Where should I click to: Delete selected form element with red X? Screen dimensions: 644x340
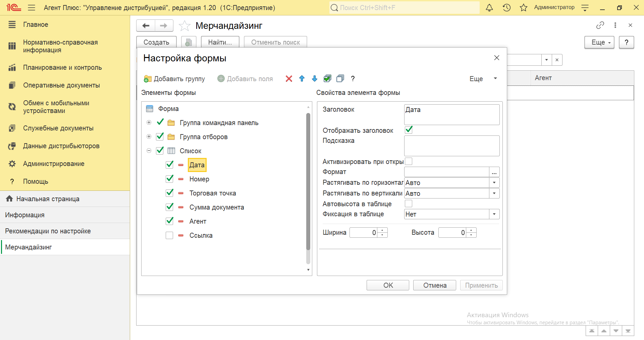pos(289,78)
